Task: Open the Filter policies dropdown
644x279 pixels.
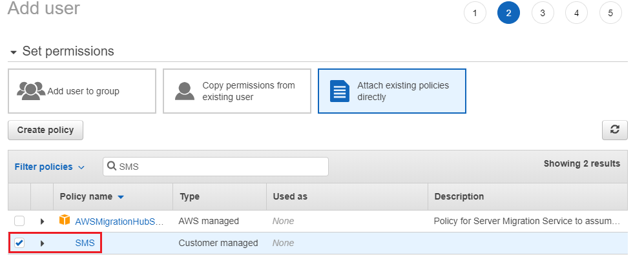Action: click(49, 167)
